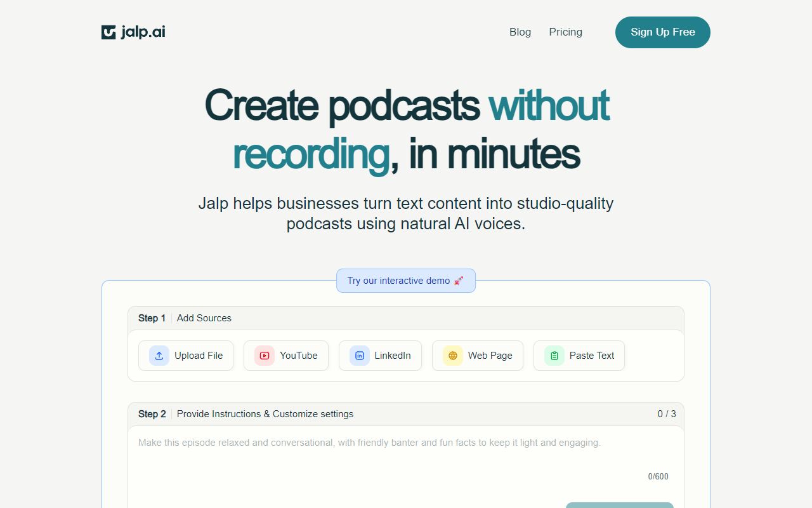
Task: Click the episode instructions text area
Action: pos(406,451)
